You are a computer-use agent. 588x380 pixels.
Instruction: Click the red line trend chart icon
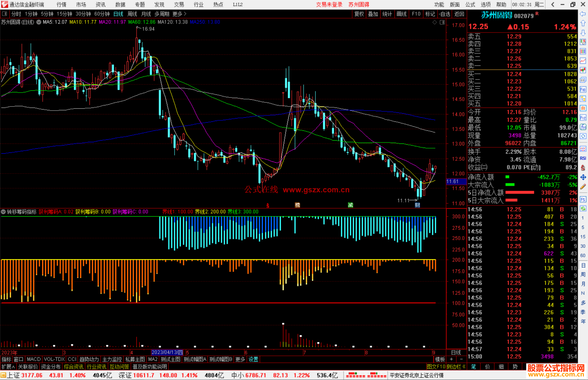point(583,61)
